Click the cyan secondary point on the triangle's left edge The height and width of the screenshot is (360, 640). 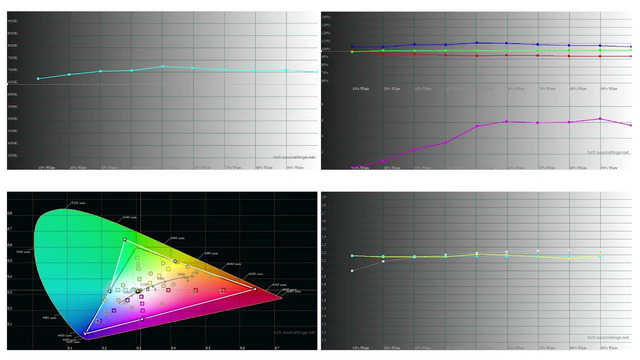(109, 291)
